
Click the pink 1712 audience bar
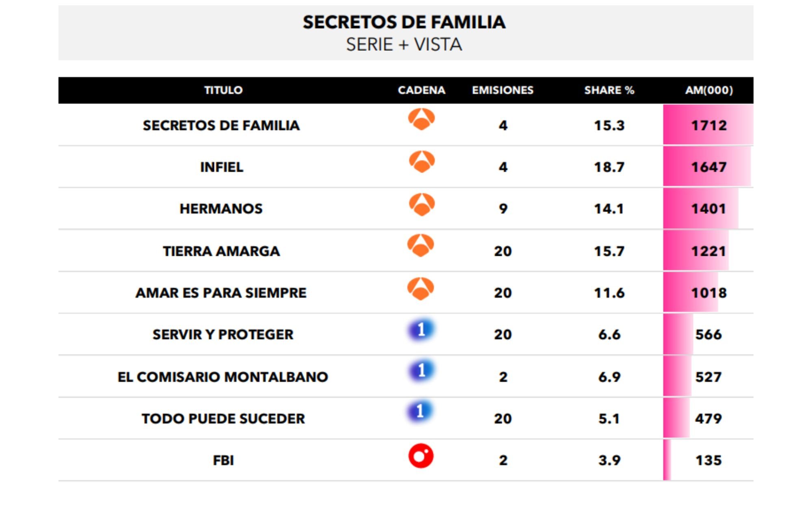[x=708, y=125]
